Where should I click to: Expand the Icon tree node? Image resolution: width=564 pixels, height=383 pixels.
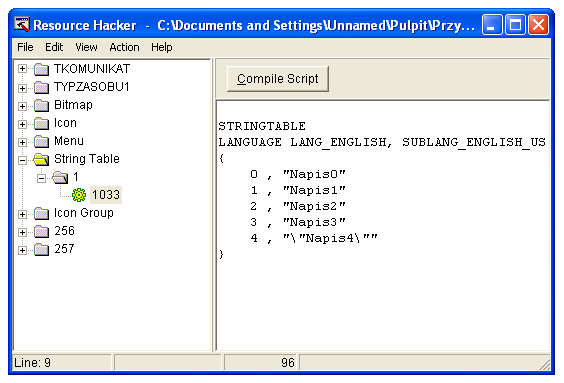tap(22, 124)
